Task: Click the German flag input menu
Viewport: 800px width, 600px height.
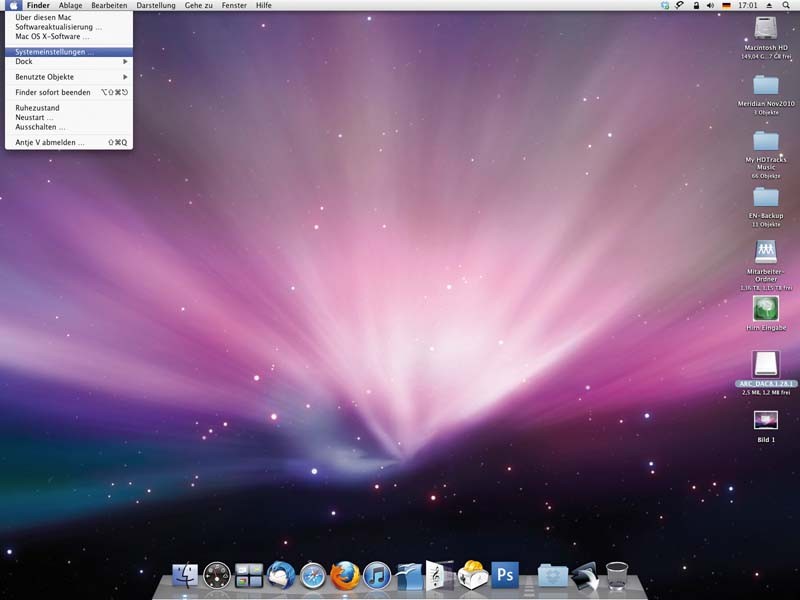Action: [727, 5]
